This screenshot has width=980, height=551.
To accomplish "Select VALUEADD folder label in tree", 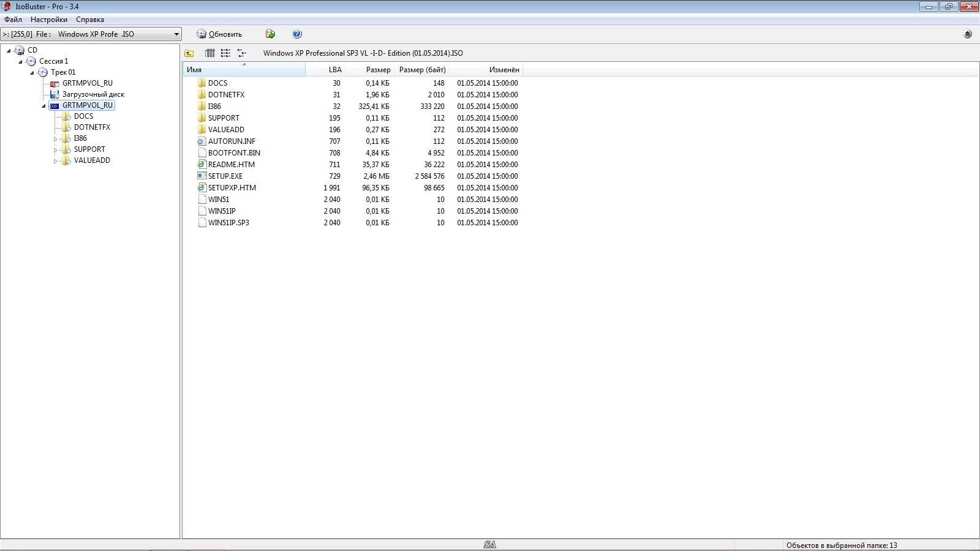I will (x=92, y=160).
